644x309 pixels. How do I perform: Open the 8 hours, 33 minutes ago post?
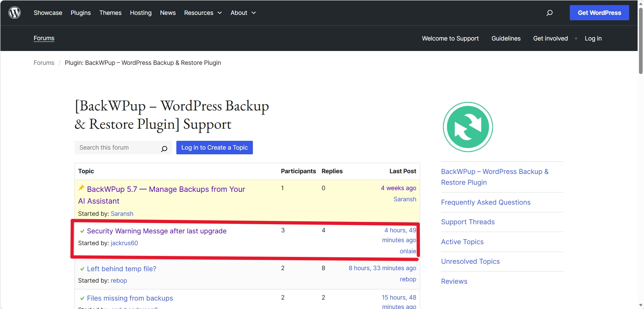click(x=382, y=268)
